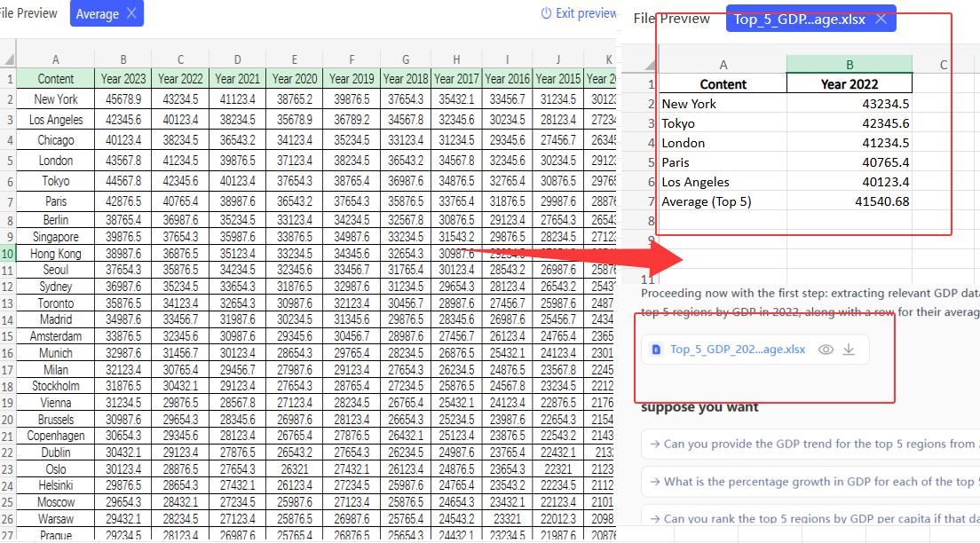This screenshot has height=543, width=980.
Task: Select row 10 header in left spreadsheet
Action: coord(8,254)
